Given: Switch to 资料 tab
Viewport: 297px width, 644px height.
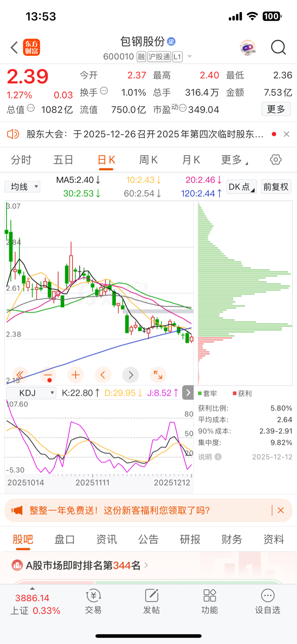Looking at the screenshot, I should click(273, 539).
